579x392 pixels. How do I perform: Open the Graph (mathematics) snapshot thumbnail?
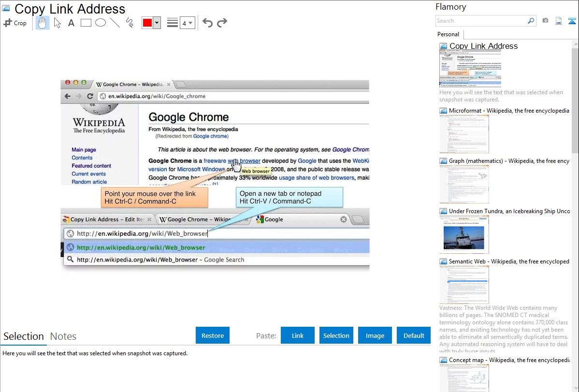464,184
